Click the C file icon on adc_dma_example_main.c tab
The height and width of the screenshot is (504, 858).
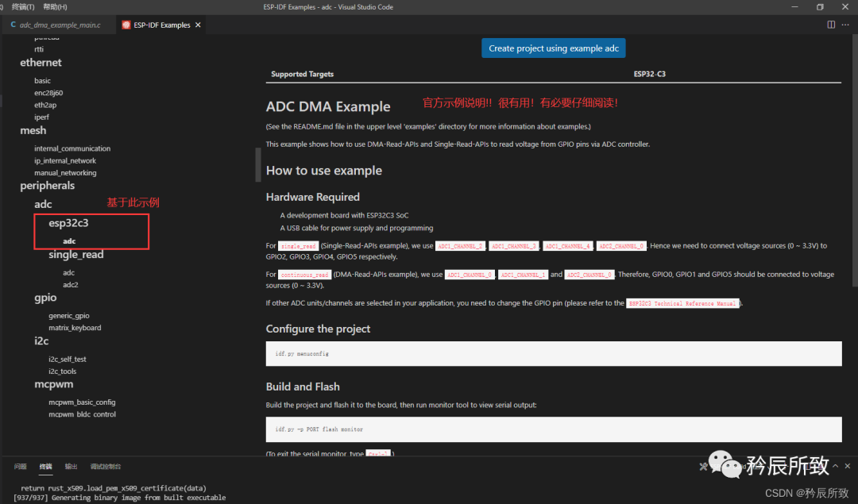tap(13, 25)
